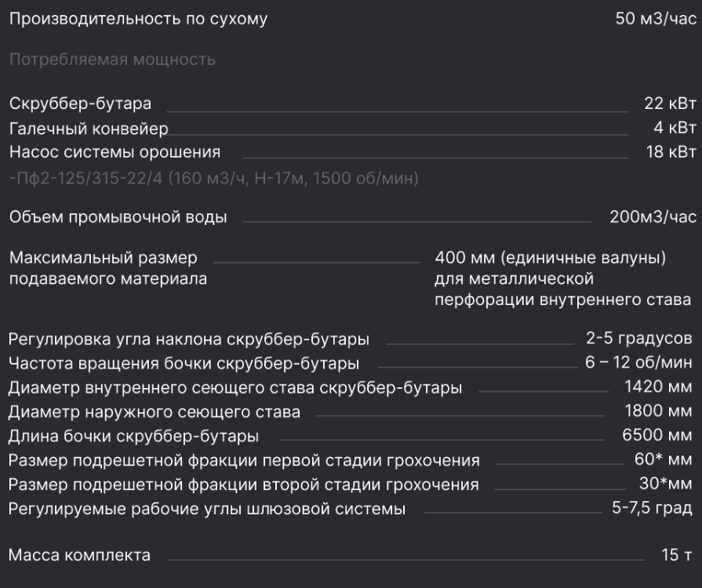The height and width of the screenshot is (588, 702).
Task: Click the 'Максимальный размер подаваемого материала' label
Action: click(x=108, y=268)
